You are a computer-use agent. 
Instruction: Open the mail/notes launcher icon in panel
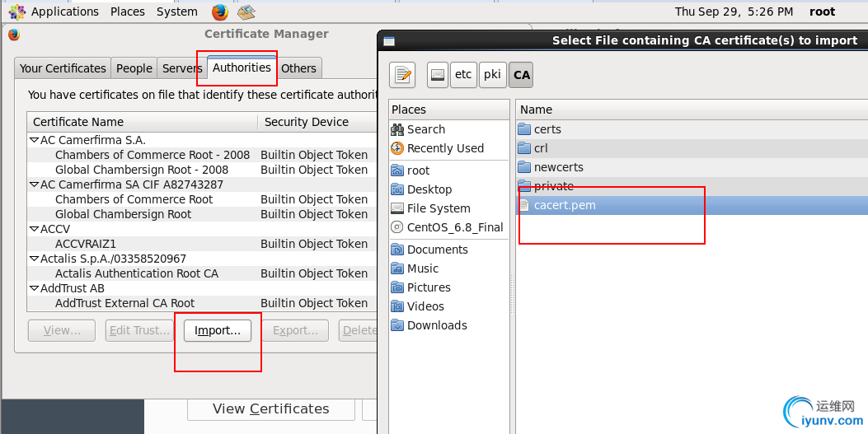coord(246,12)
